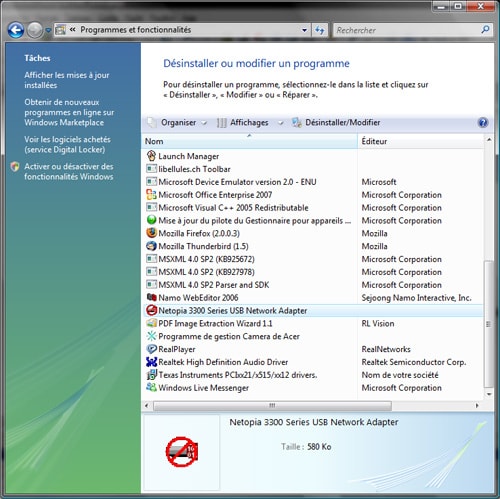Expand the Organiser dropdown arrow
The height and width of the screenshot is (499, 500).
[x=204, y=123]
